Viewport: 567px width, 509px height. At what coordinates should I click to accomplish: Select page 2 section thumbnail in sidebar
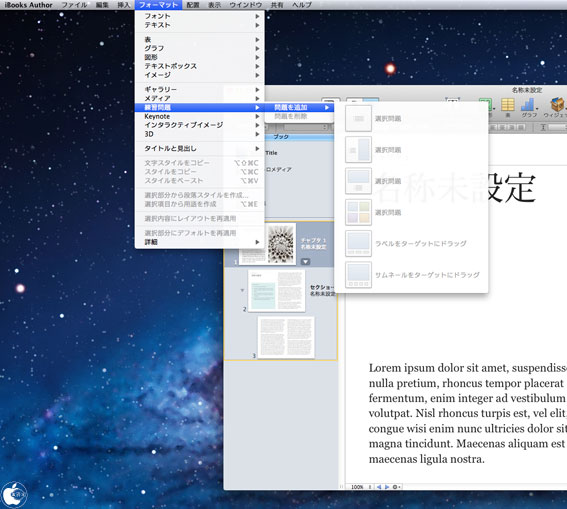pyautogui.click(x=277, y=291)
